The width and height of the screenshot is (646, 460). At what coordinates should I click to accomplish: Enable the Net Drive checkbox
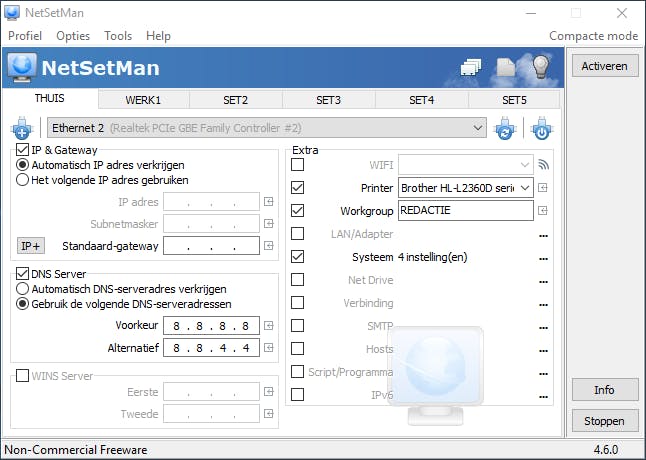297,280
